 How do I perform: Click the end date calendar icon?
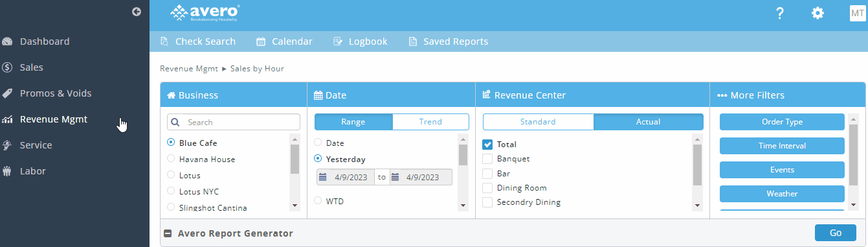coord(395,177)
